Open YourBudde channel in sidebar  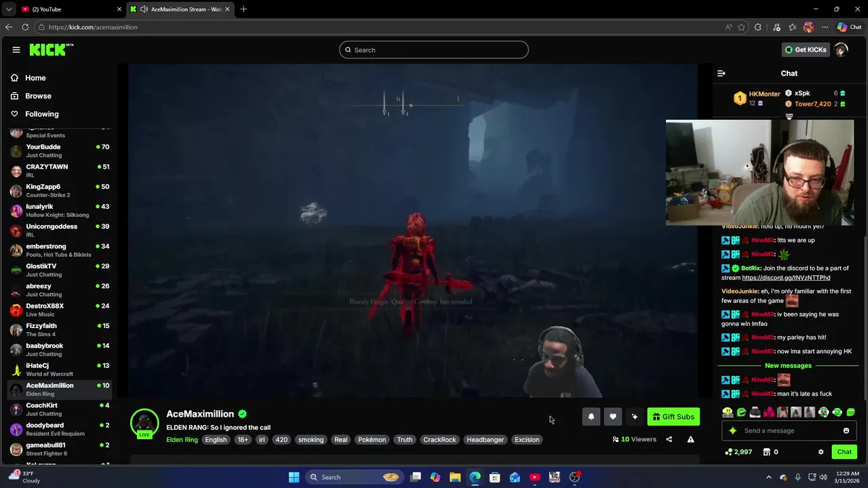(x=58, y=150)
